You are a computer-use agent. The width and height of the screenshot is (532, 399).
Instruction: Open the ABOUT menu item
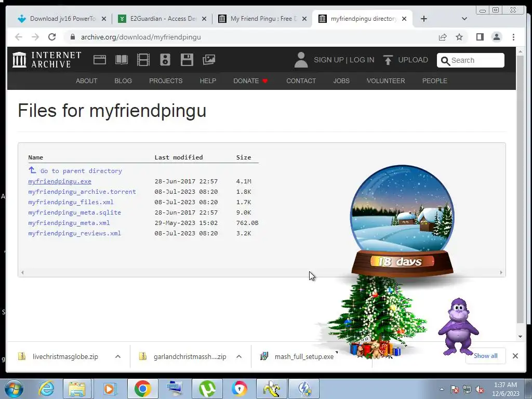87,81
